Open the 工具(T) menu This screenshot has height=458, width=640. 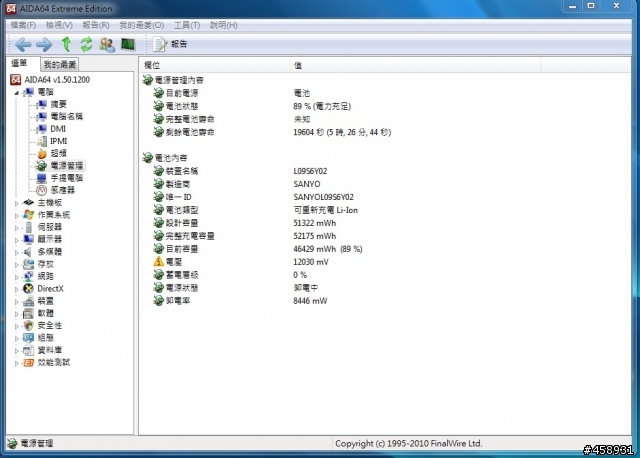click(187, 25)
